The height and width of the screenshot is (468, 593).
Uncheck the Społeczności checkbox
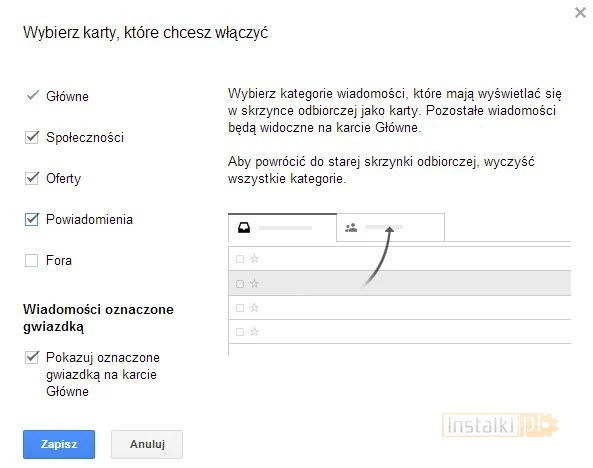pyautogui.click(x=32, y=137)
